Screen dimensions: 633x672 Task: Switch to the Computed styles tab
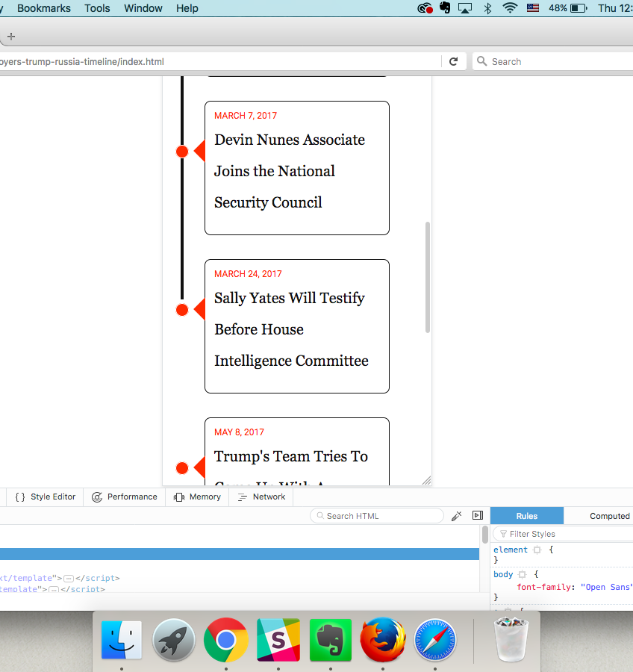click(x=609, y=516)
